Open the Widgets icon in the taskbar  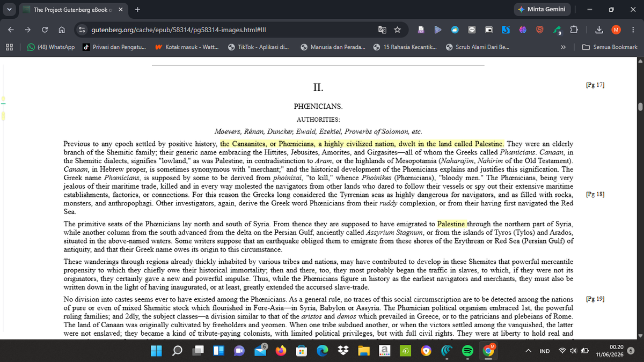(219, 351)
